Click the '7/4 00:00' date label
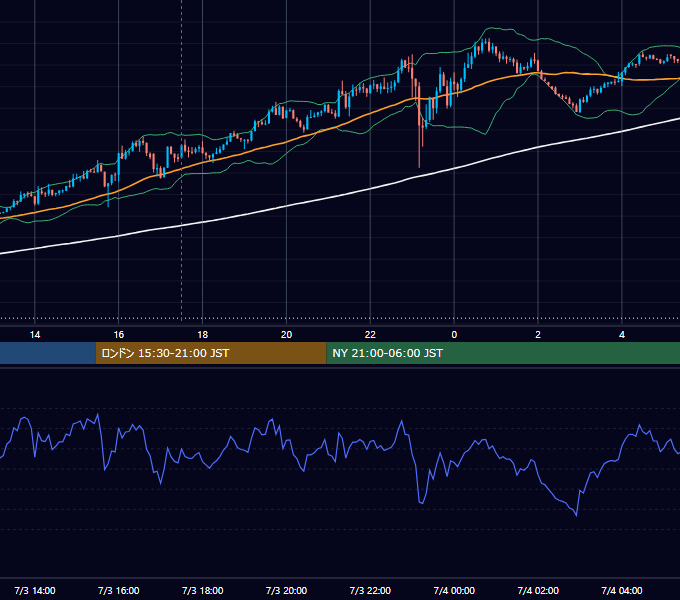 (454, 590)
